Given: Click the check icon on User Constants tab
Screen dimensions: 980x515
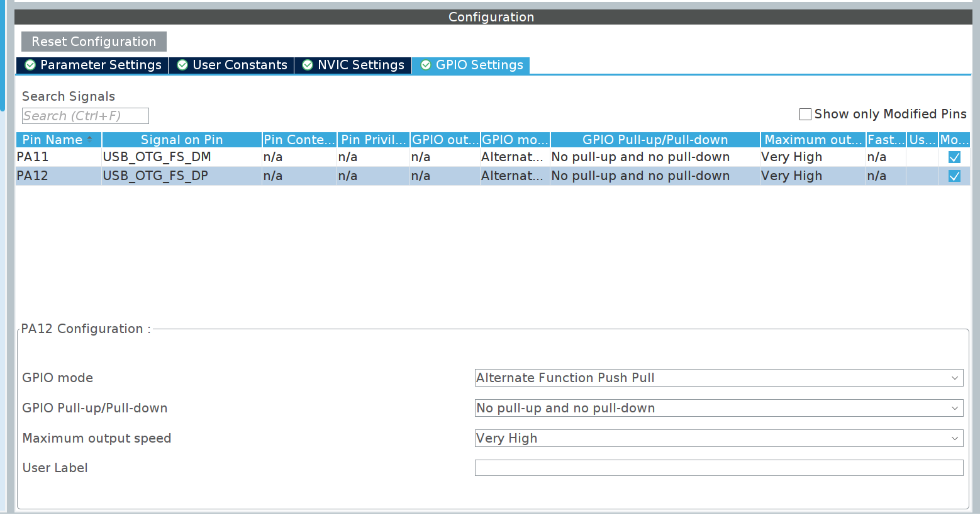Looking at the screenshot, I should pyautogui.click(x=182, y=65).
